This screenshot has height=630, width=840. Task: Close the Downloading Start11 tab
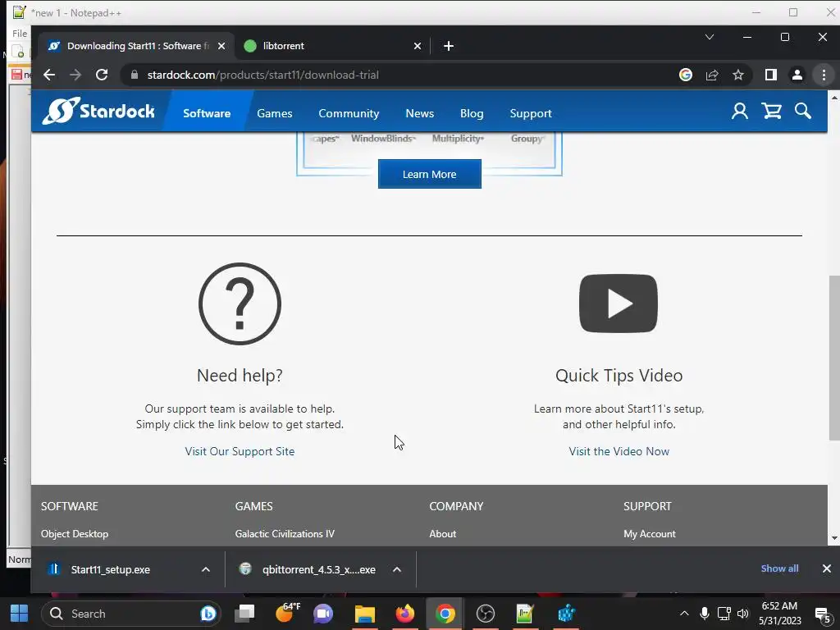point(221,46)
